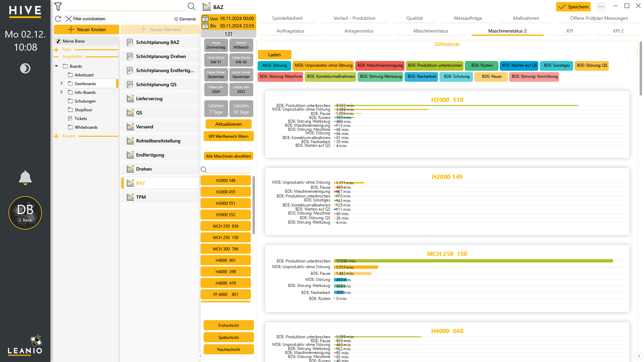644x362 pixels.
Task: Toggle BDE: Maschinenreinigung legend filter
Action: 380,66
